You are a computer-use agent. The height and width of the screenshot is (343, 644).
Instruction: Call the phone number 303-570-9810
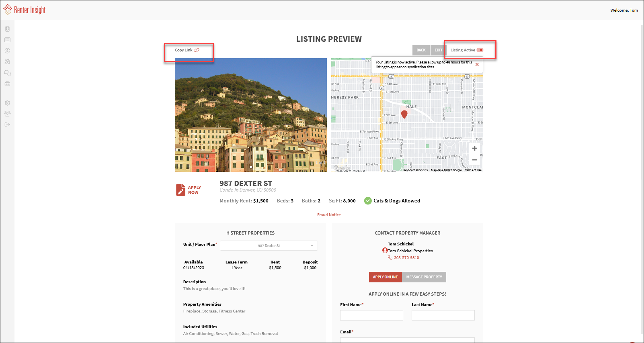(406, 258)
